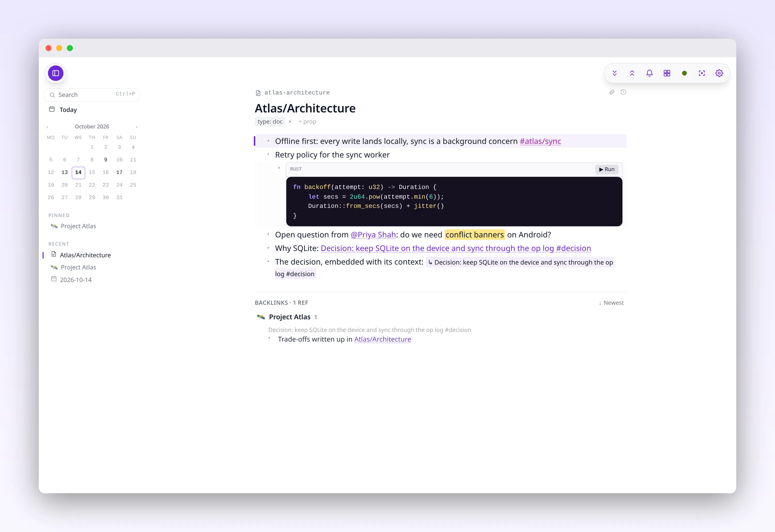The width and height of the screenshot is (775, 532).
Task: Click the type: doc property chip
Action: [x=270, y=121]
